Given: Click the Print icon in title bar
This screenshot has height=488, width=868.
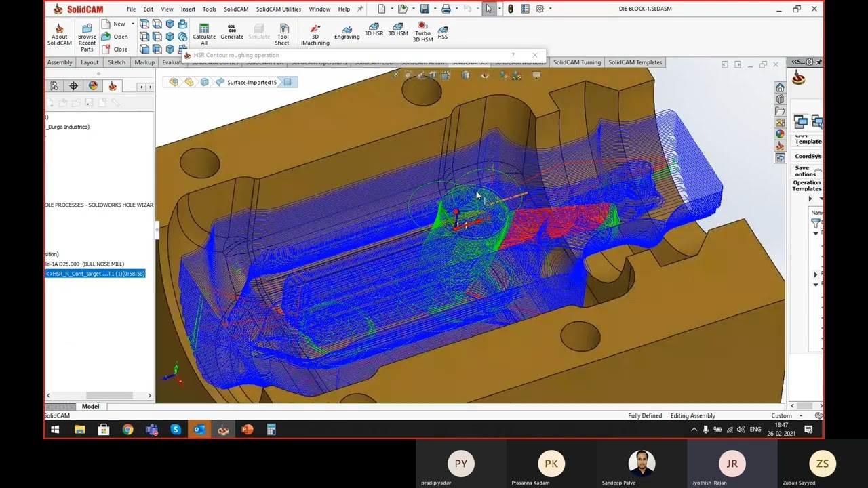Looking at the screenshot, I should (x=446, y=9).
